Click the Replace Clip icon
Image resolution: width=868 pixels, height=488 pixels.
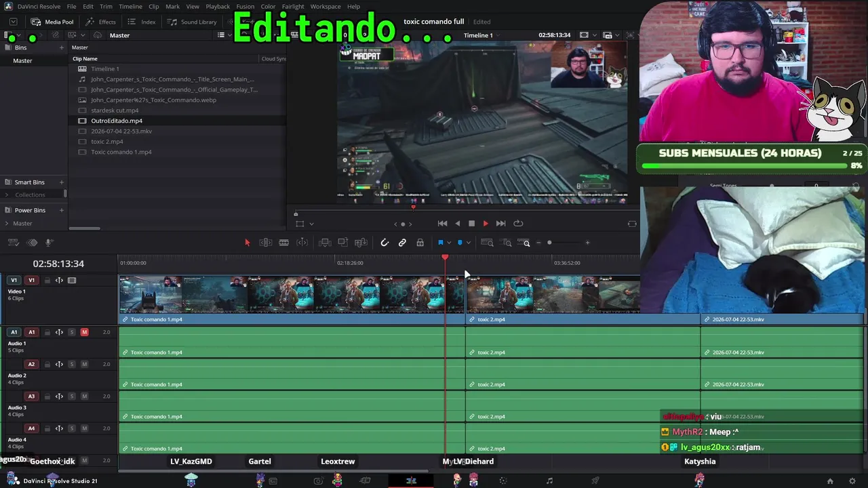(x=361, y=243)
